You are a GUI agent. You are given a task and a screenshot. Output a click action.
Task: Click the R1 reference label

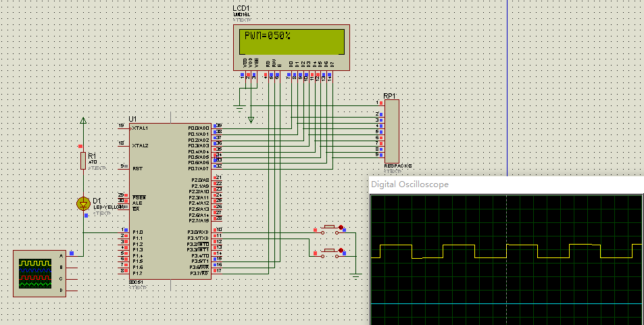[x=92, y=156]
